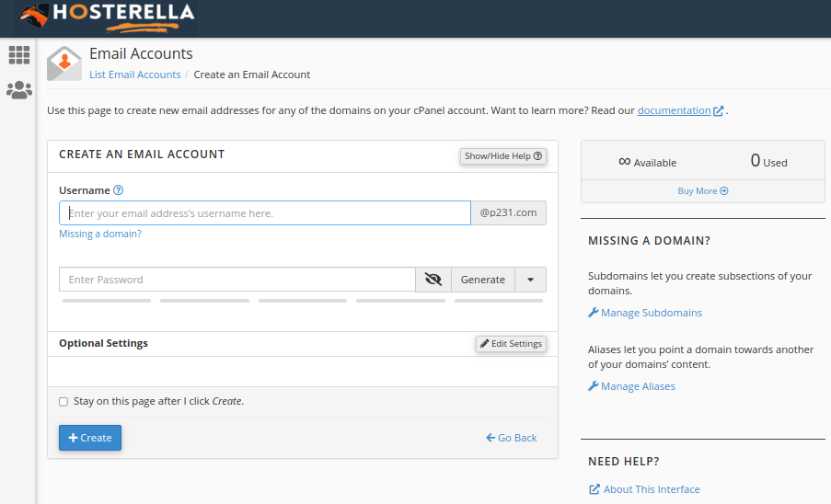Focus the Username input field
This screenshot has width=831, height=504.
[265, 213]
